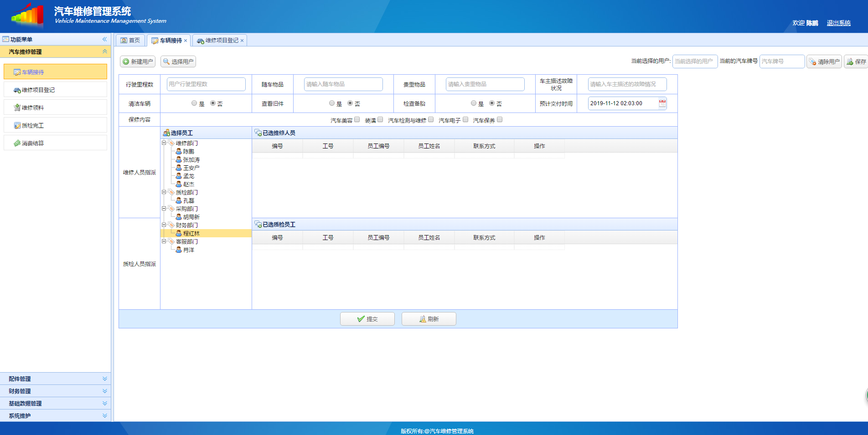This screenshot has height=435, width=868.
Task: Open 质检完工 in the sidebar
Action: 33,126
